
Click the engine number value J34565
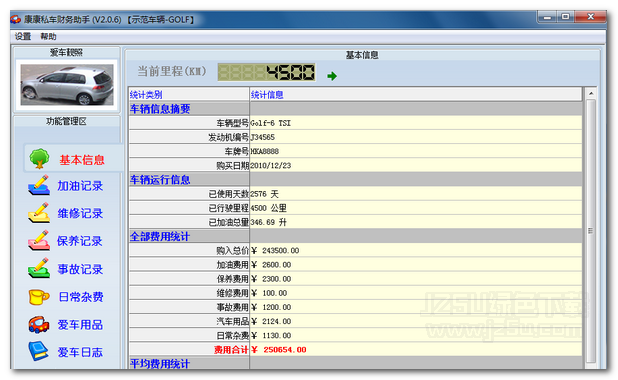click(262, 137)
